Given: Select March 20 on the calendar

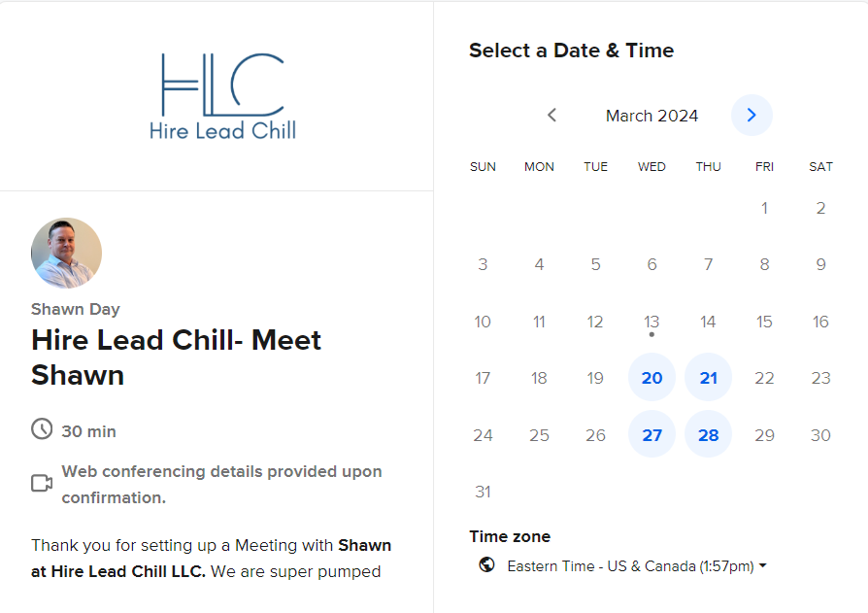Looking at the screenshot, I should 651,378.
